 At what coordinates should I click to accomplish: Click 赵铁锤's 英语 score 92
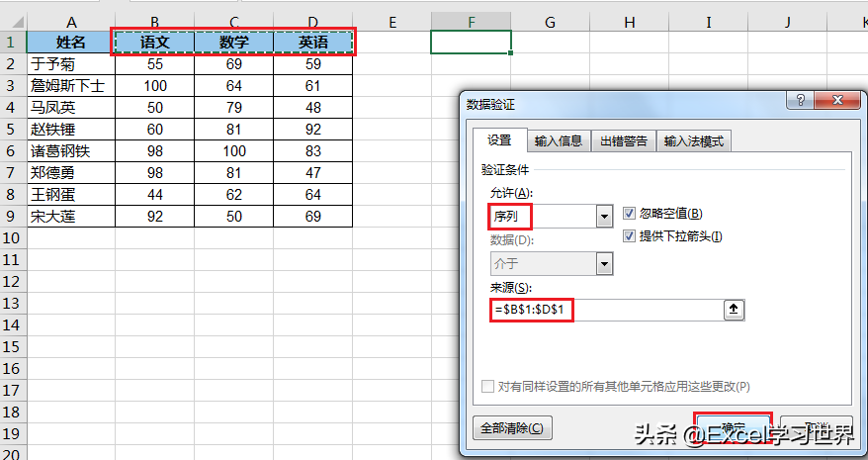point(312,130)
